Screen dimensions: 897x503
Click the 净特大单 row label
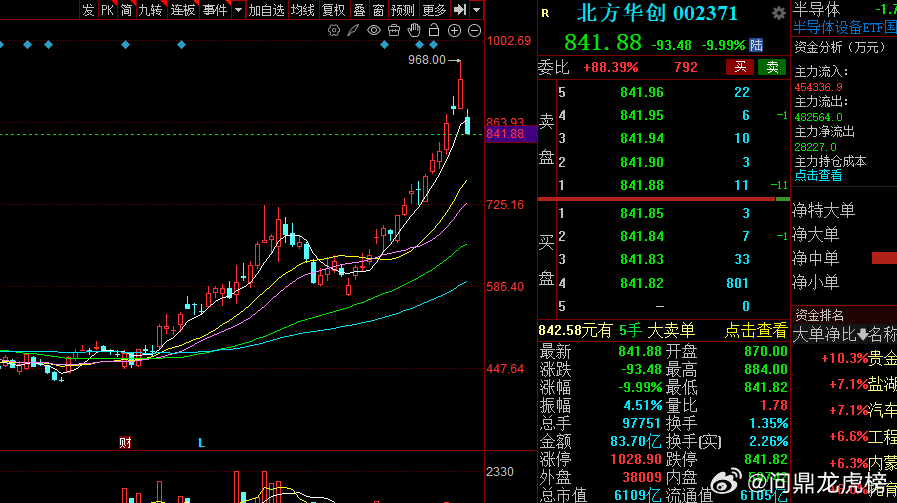point(824,210)
